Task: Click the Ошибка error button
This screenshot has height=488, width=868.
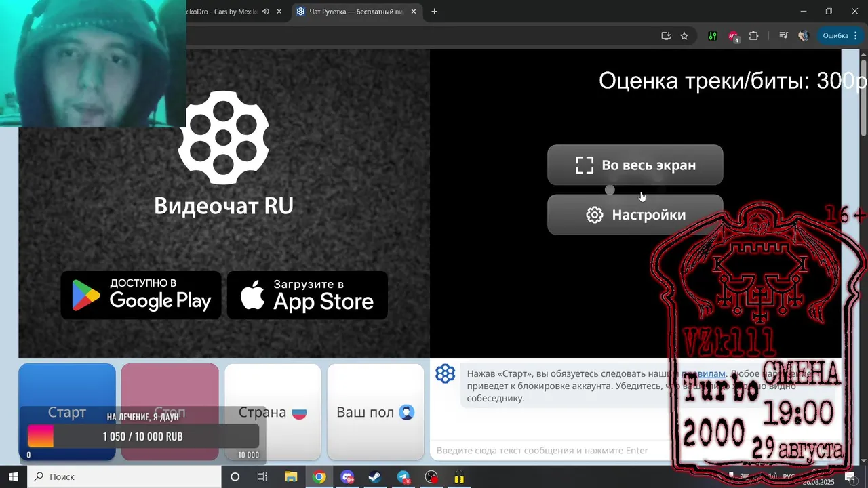Action: click(x=835, y=36)
